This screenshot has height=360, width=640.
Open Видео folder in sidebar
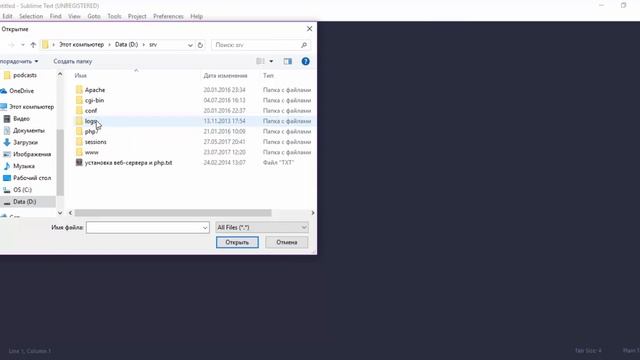click(x=21, y=118)
